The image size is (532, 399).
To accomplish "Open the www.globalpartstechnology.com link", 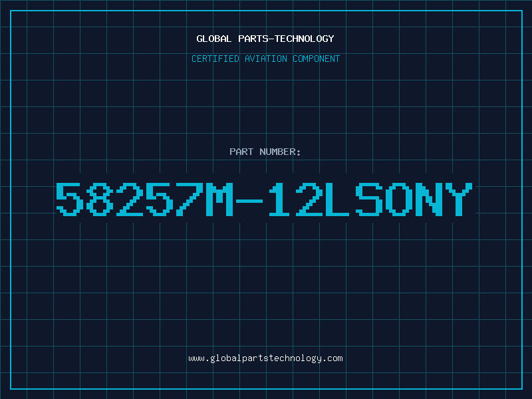I will tap(265, 358).
